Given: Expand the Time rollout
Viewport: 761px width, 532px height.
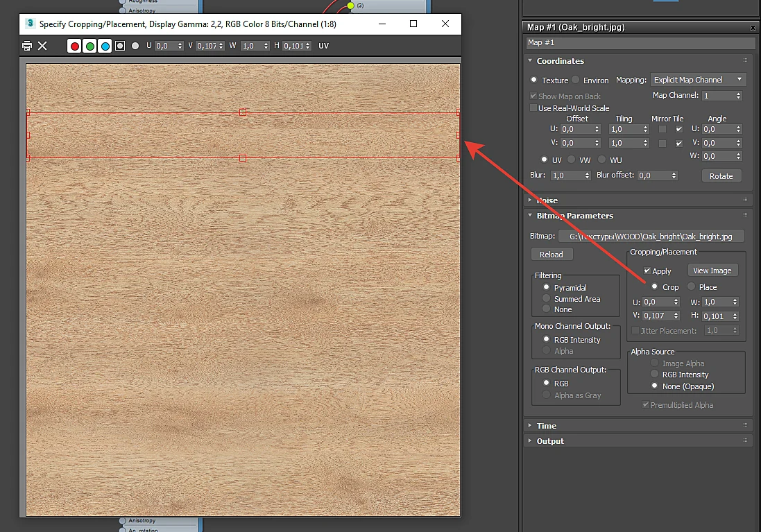Looking at the screenshot, I should coord(530,425).
